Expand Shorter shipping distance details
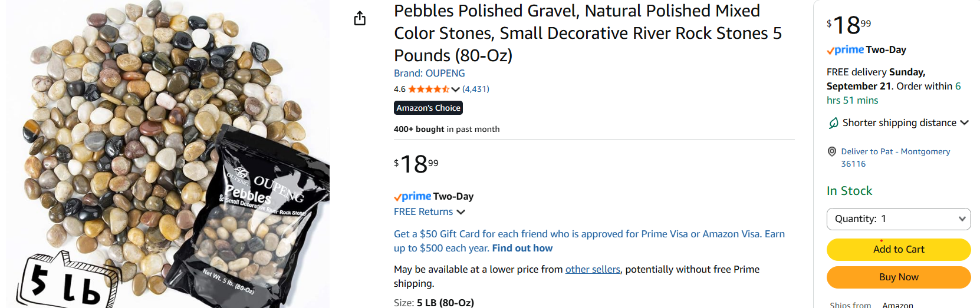This screenshot has height=308, width=980. coord(964,123)
